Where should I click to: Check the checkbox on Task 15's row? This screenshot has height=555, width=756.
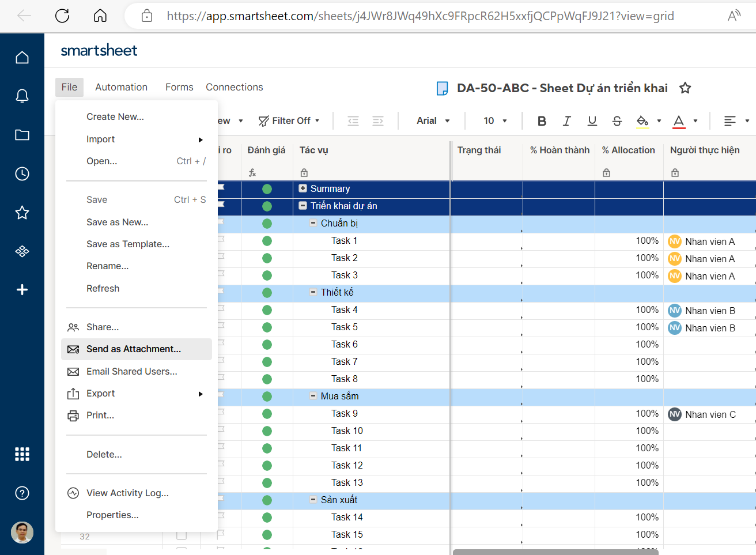point(182,534)
